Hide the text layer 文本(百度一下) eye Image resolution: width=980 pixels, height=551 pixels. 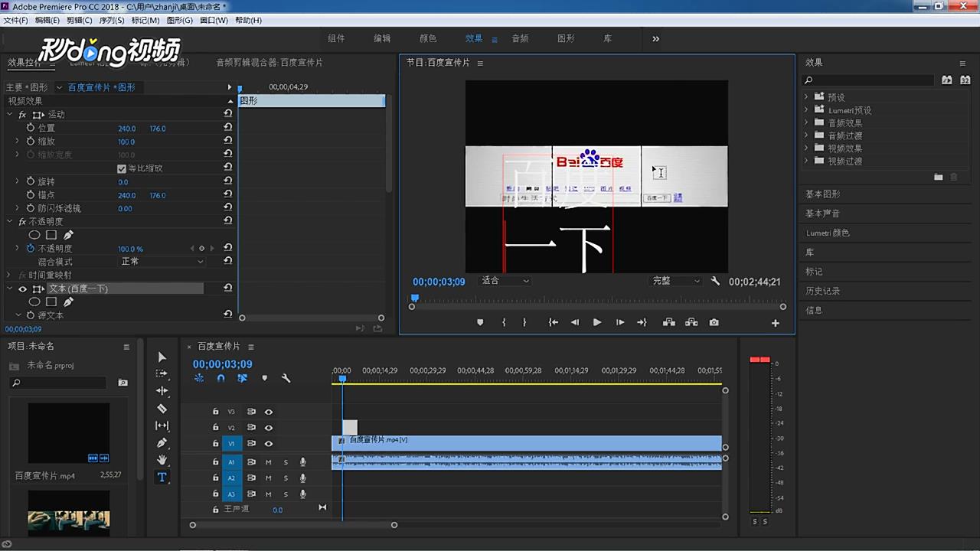(22, 289)
